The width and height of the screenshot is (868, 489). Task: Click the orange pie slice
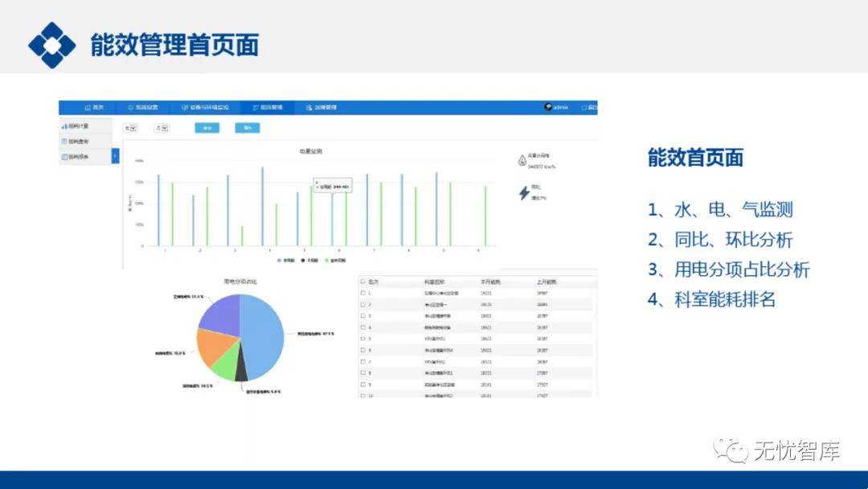tap(215, 346)
